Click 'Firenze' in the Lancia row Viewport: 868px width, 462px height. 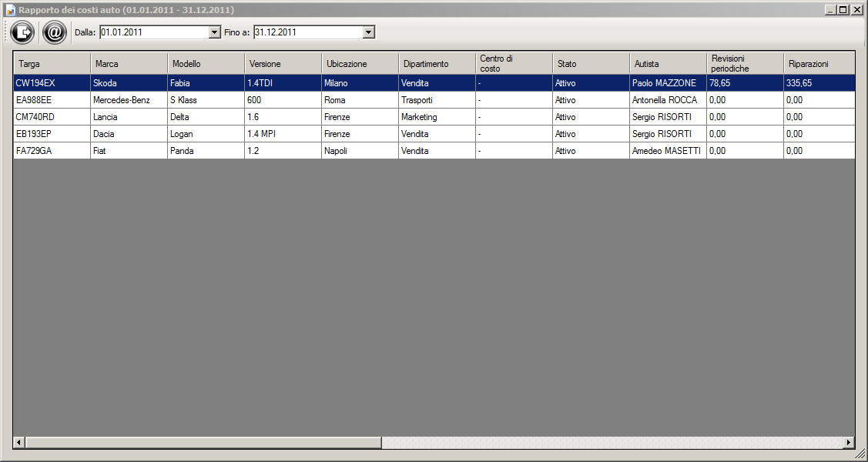360,117
